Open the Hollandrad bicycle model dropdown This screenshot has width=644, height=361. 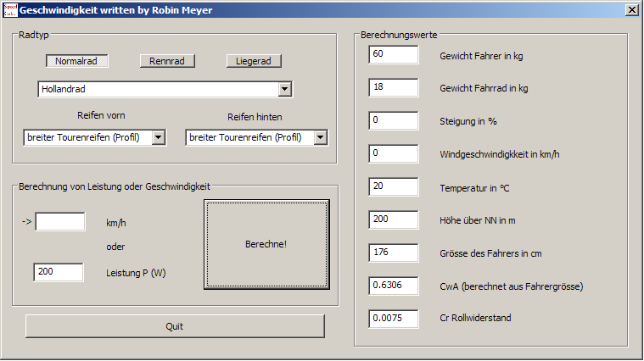click(x=284, y=89)
